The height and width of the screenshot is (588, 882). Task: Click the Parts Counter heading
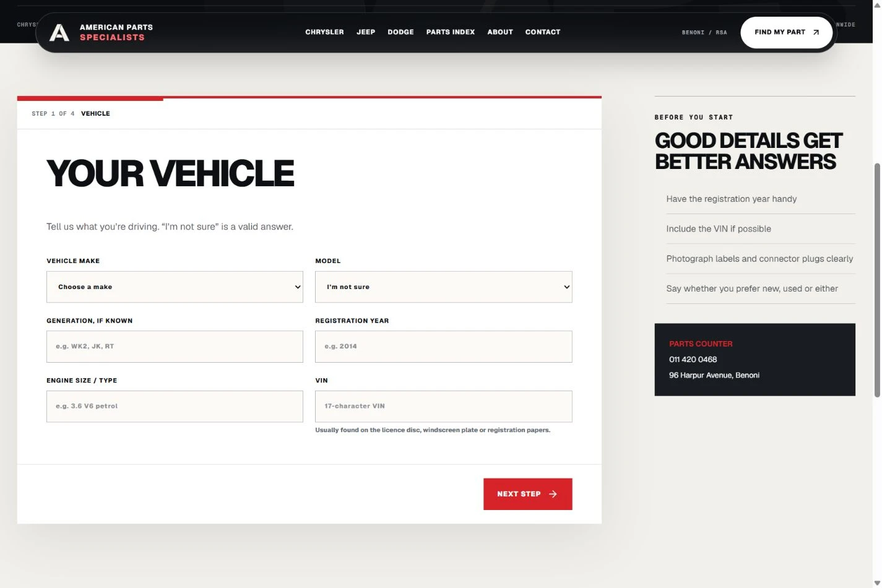700,344
